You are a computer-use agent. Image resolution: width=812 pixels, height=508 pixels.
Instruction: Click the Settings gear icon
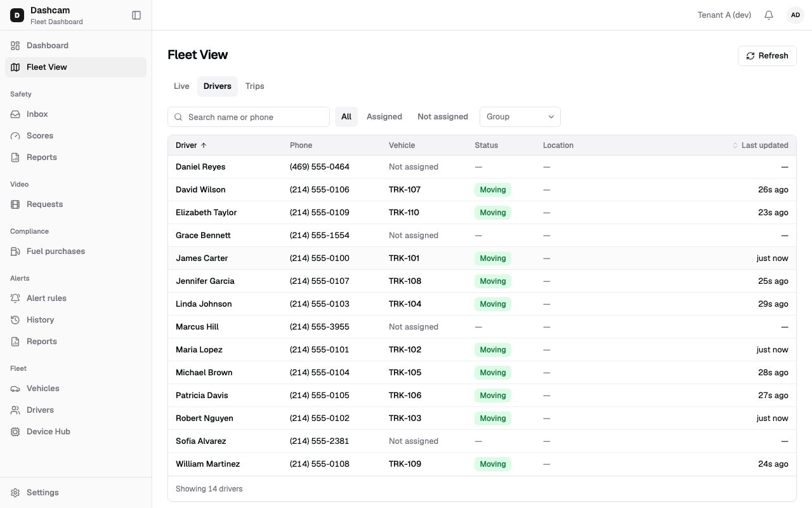tap(15, 493)
